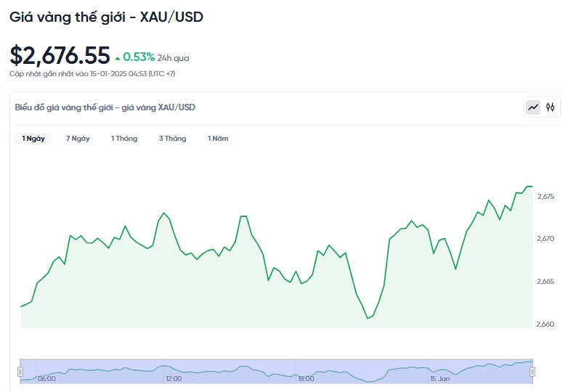This screenshot has height=392, width=563.
Task: Click the 15 Jan mark on navigator
Action: (440, 378)
